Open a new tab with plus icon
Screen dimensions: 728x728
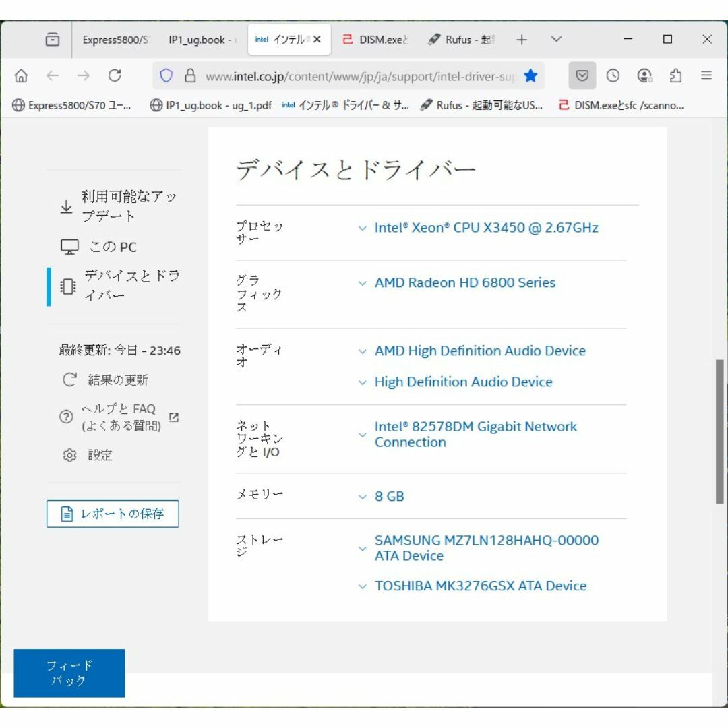[522, 40]
